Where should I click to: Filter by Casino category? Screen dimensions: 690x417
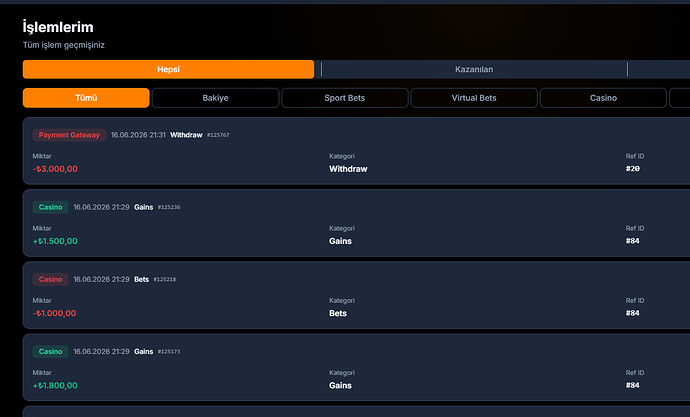603,98
